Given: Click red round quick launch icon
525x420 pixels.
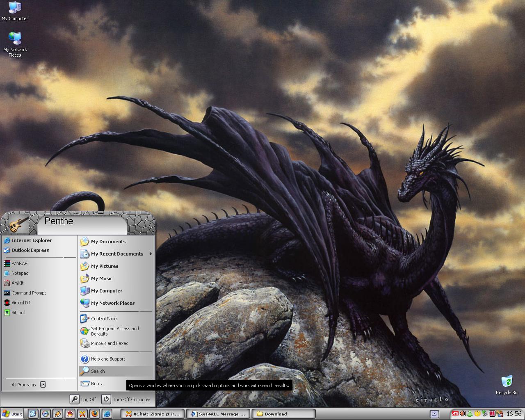Looking at the screenshot, I should click(70, 414).
